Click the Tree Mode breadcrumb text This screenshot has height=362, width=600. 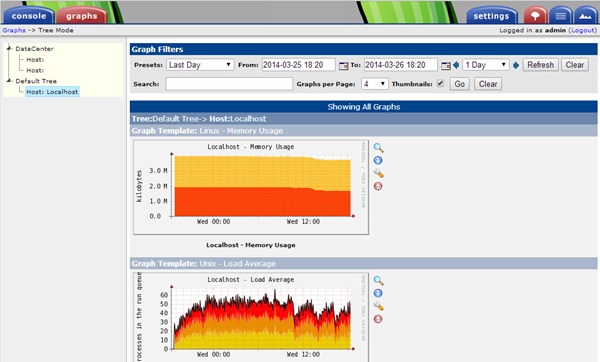coord(55,30)
